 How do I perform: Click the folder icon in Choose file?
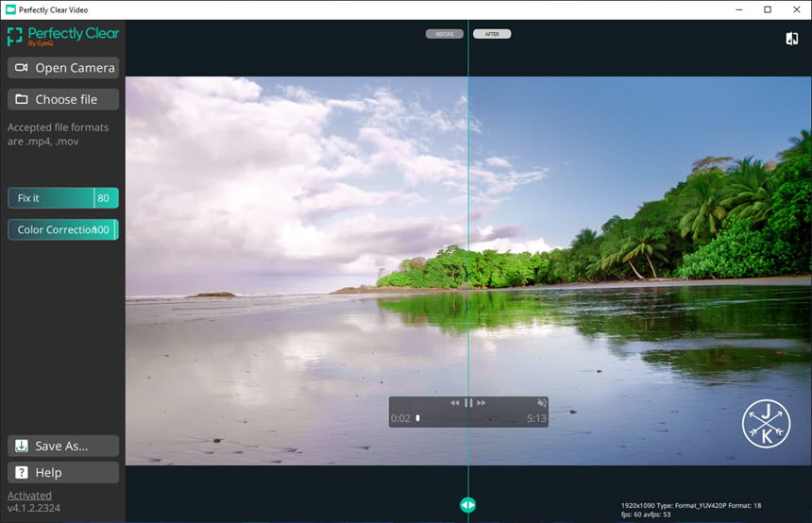pos(21,99)
